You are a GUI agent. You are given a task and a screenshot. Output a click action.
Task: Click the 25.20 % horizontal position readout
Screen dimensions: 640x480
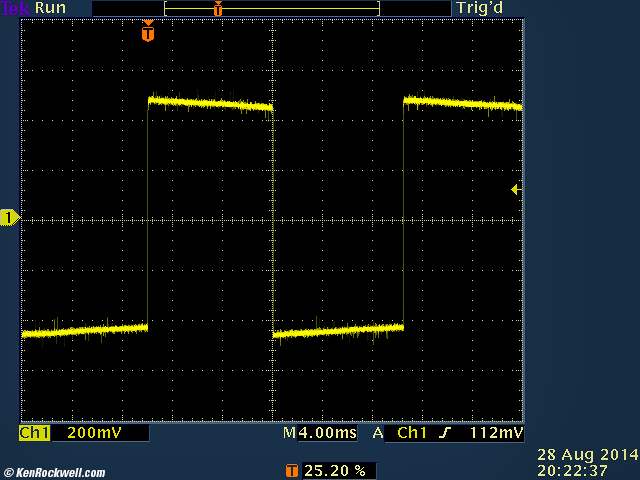click(x=333, y=469)
